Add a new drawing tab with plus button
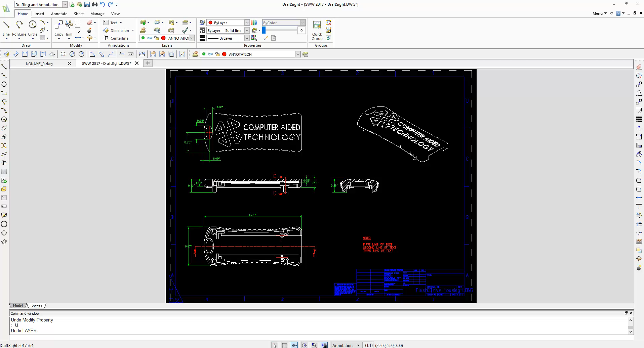The width and height of the screenshot is (644, 348). pos(148,63)
